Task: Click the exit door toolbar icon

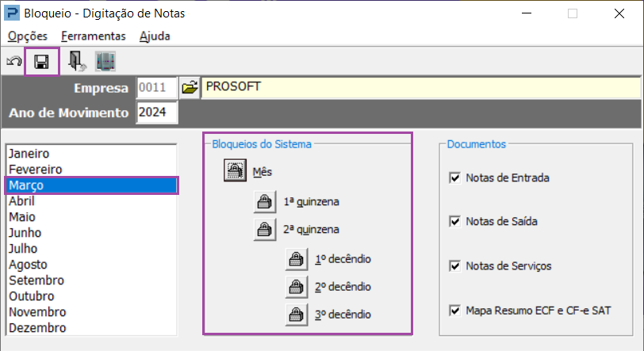Action: click(77, 62)
